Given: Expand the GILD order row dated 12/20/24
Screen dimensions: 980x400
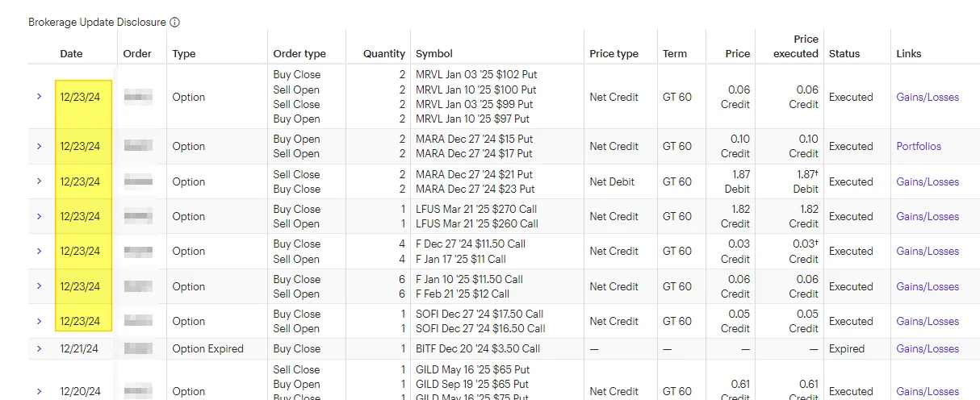Looking at the screenshot, I should [39, 391].
